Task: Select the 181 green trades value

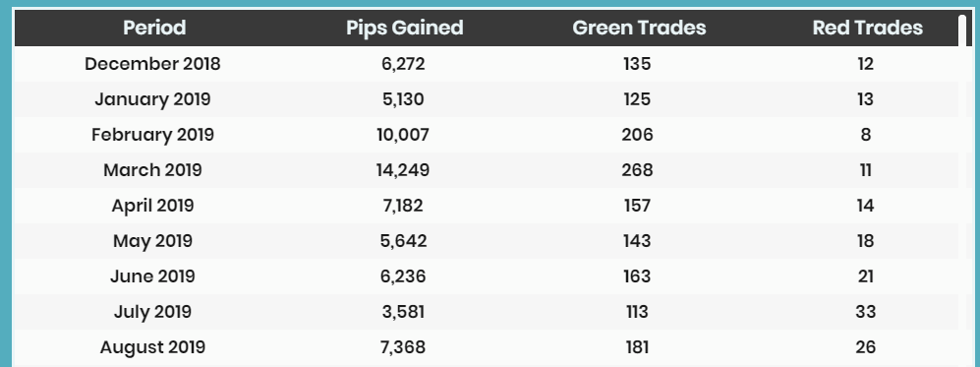Action: point(637,347)
